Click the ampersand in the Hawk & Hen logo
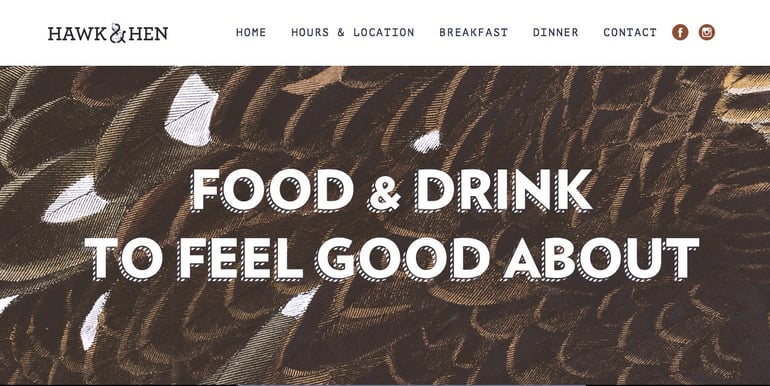This screenshot has width=770, height=386. point(118,33)
